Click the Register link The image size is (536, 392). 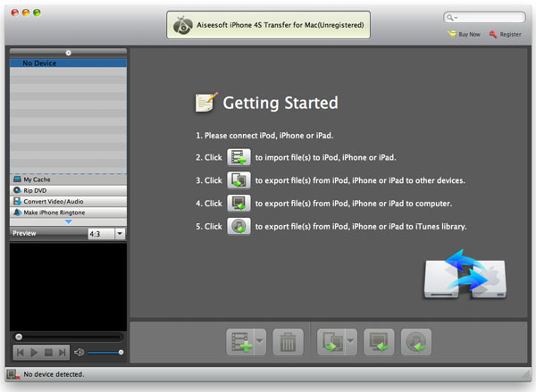coord(505,34)
